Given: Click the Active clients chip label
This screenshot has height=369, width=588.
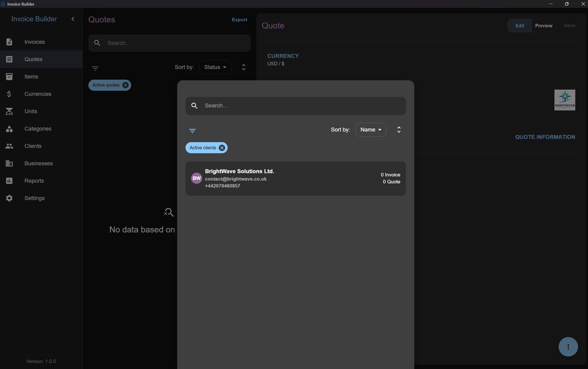Looking at the screenshot, I should [x=203, y=148].
